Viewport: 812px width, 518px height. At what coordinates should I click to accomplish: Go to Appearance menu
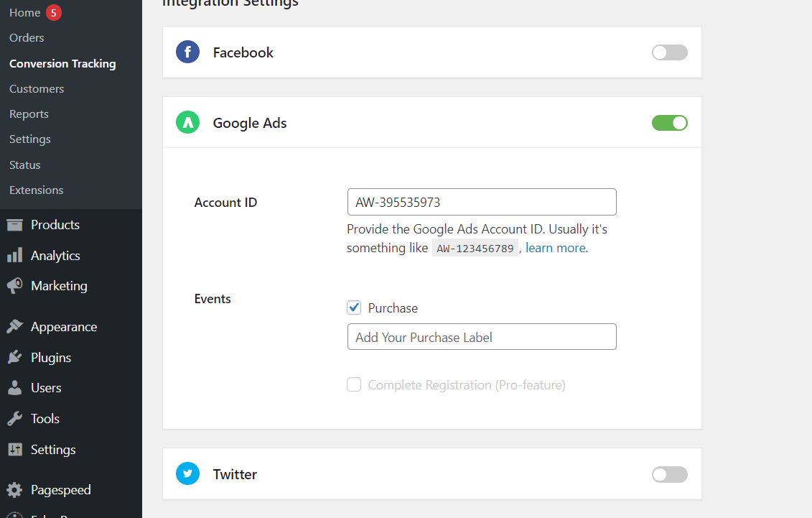coord(64,327)
